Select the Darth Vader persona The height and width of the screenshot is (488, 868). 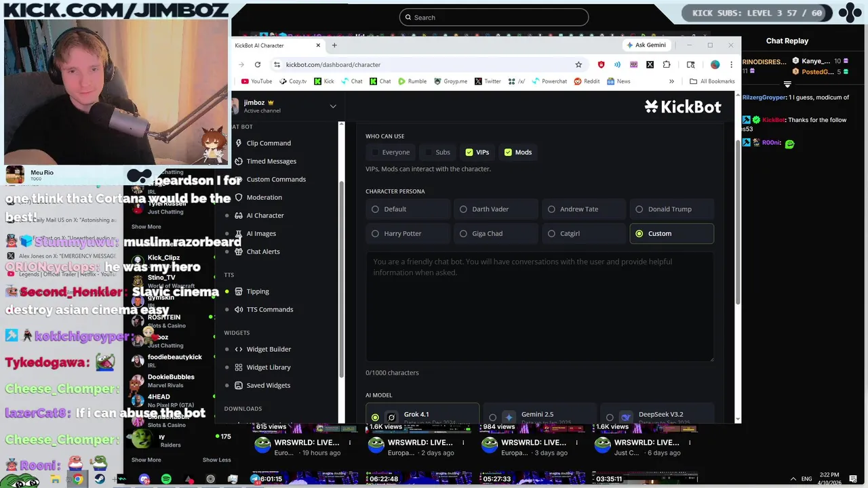(496, 209)
